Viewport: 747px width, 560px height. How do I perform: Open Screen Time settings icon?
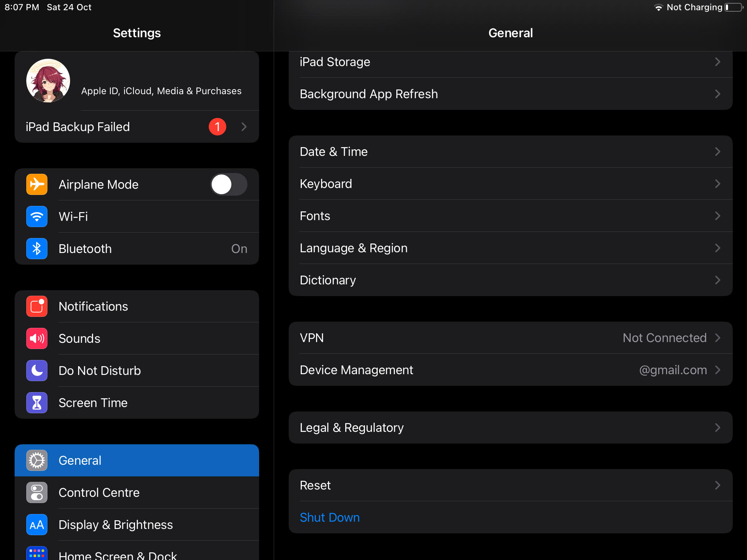pos(36,402)
